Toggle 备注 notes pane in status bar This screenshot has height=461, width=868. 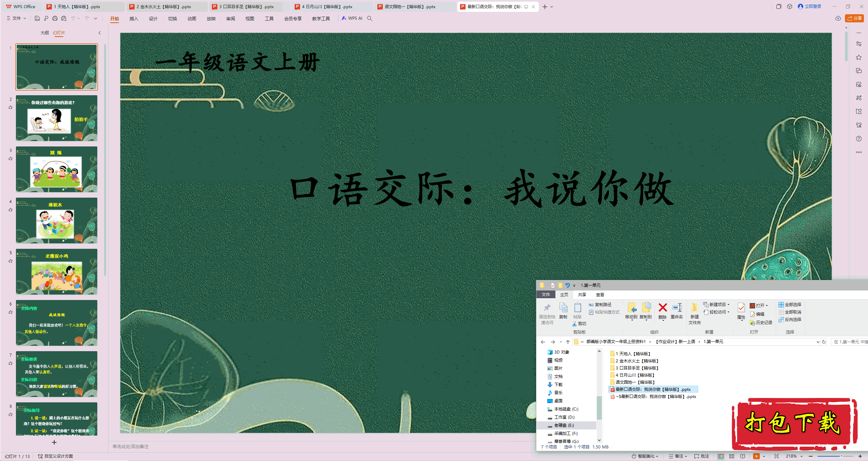coord(678,456)
